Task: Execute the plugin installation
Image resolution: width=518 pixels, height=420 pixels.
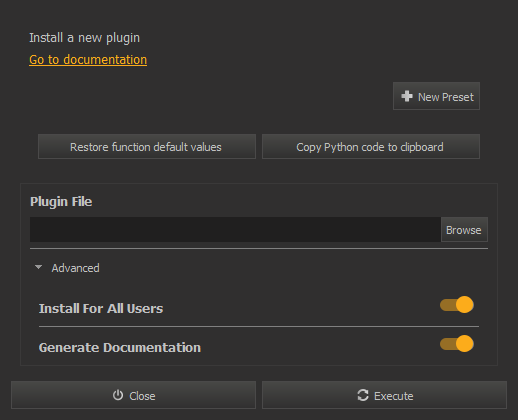Action: 384,395
